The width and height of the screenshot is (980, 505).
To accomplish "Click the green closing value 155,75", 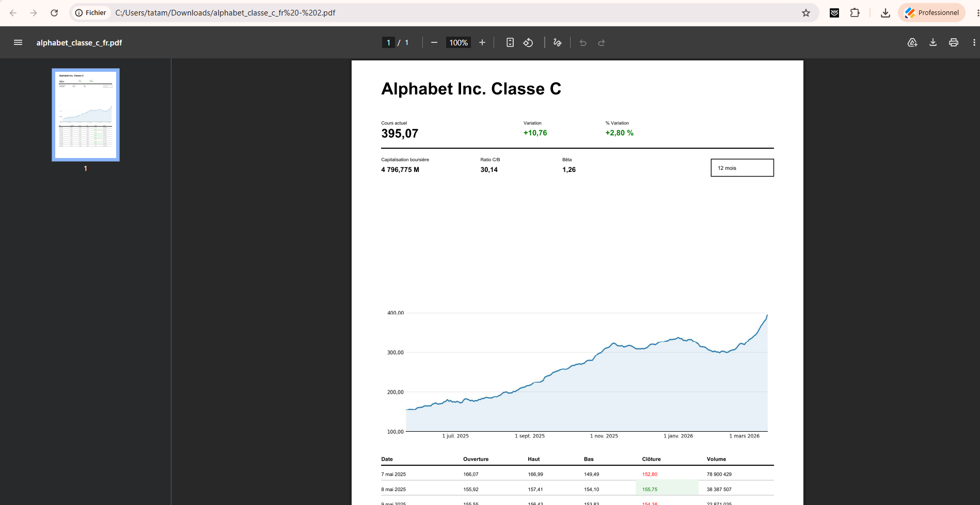I will [x=650, y=490].
